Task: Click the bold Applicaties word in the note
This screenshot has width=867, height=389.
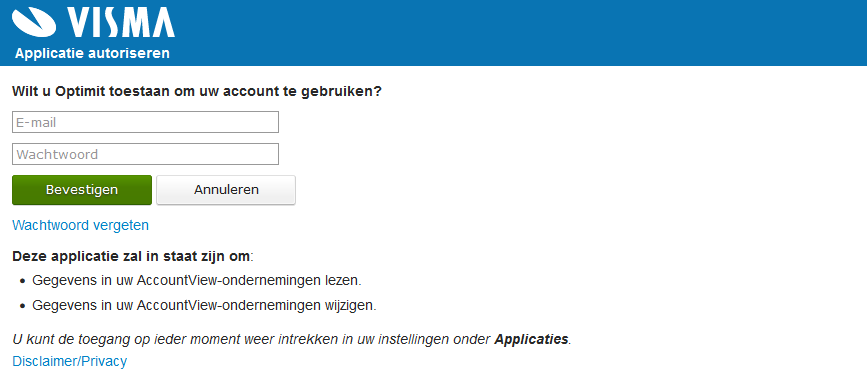Action: pyautogui.click(x=531, y=339)
